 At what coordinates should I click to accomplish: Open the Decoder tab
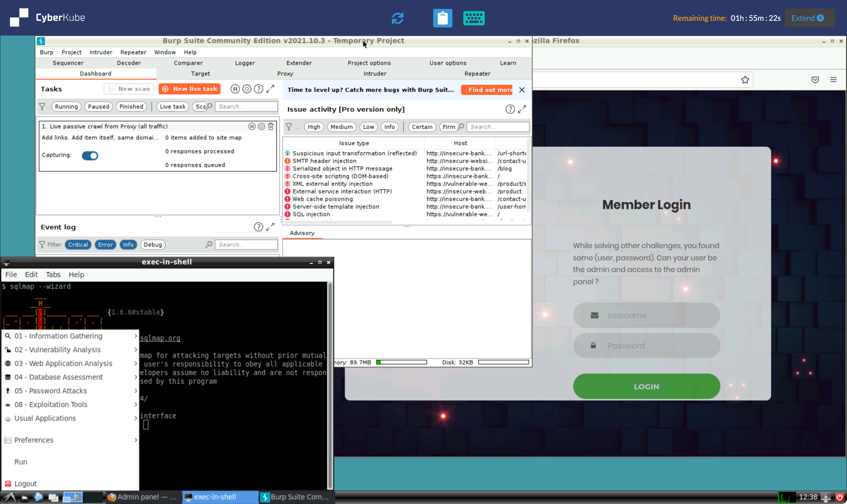click(129, 63)
